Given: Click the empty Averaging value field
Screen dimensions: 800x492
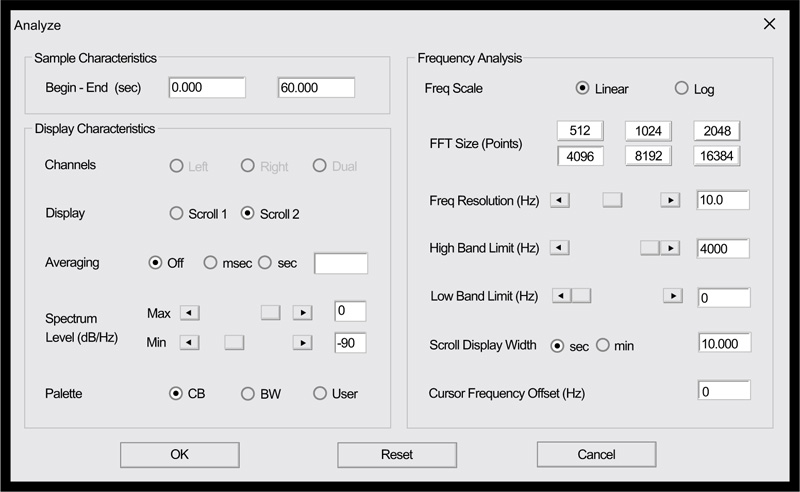Looking at the screenshot, I should pos(341,263).
